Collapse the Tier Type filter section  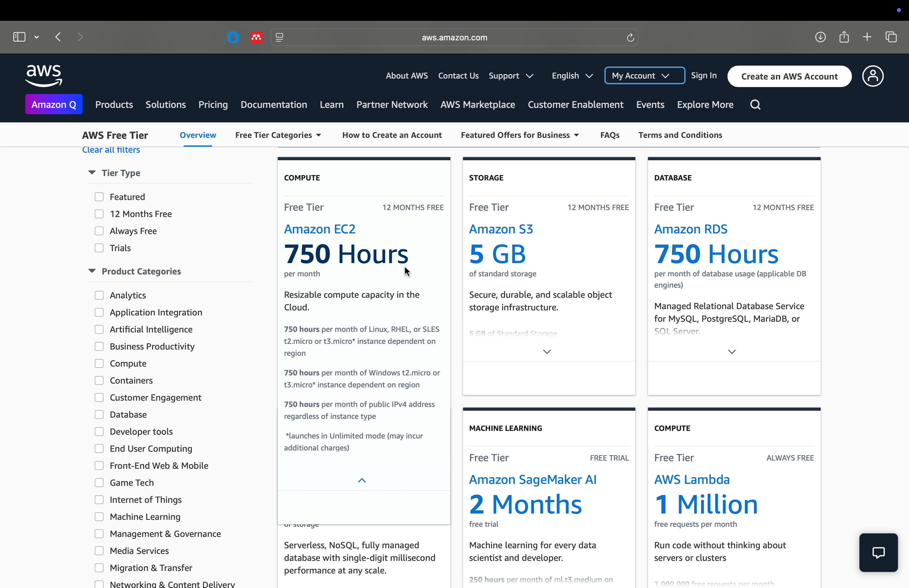(x=92, y=173)
